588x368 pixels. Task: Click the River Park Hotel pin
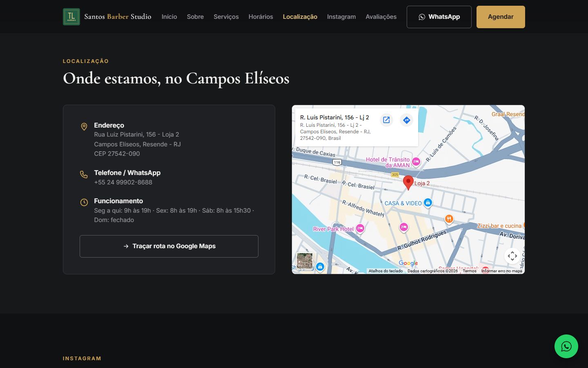point(360,229)
